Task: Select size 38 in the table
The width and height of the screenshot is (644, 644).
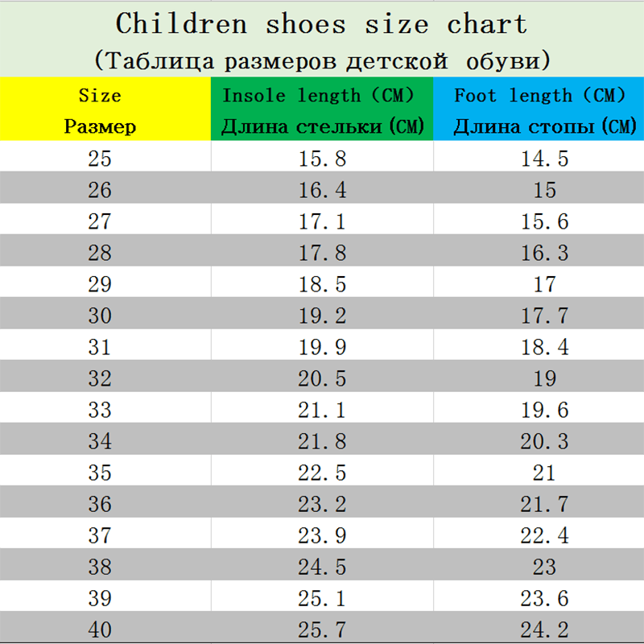Action: point(100,568)
